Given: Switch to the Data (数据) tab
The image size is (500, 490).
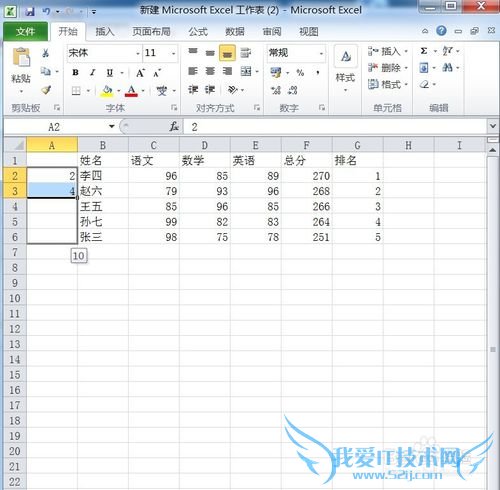Looking at the screenshot, I should pyautogui.click(x=235, y=32).
